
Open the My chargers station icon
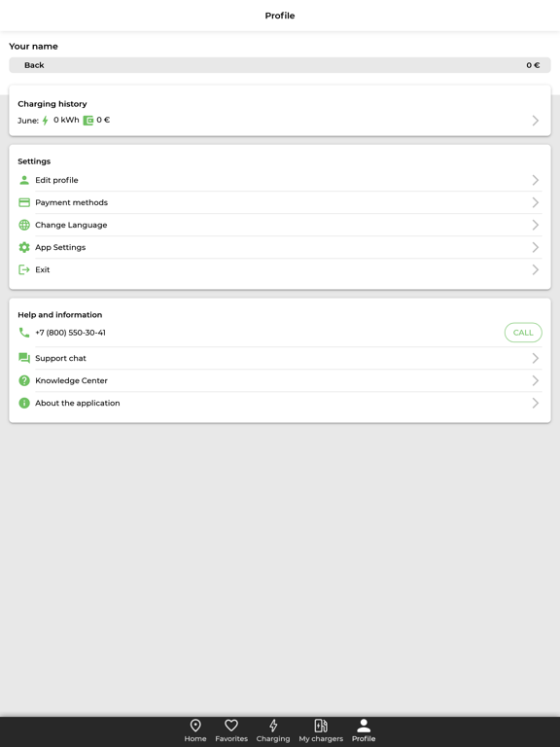tap(321, 725)
